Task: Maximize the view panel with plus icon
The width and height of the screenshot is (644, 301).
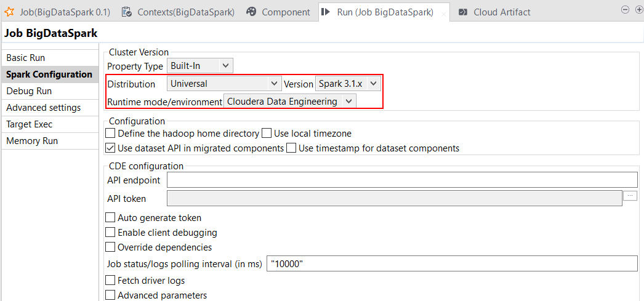Action: tap(638, 9)
